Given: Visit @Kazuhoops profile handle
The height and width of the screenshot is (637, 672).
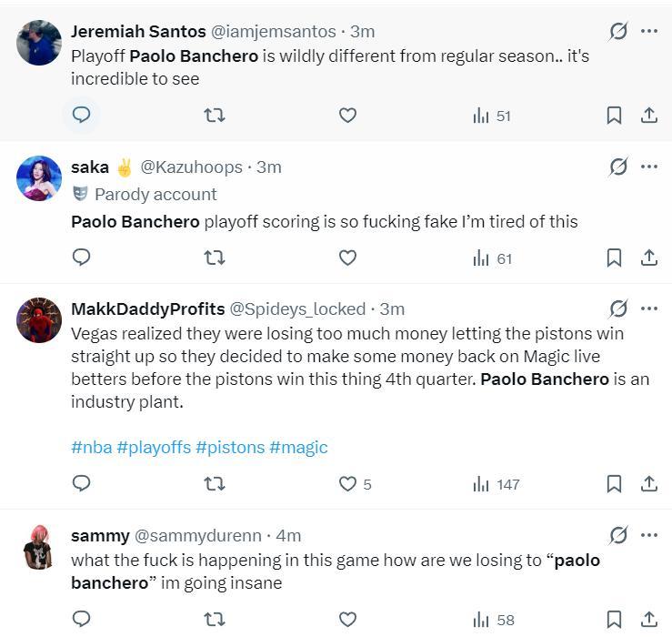Looking at the screenshot, I should pos(191,167).
